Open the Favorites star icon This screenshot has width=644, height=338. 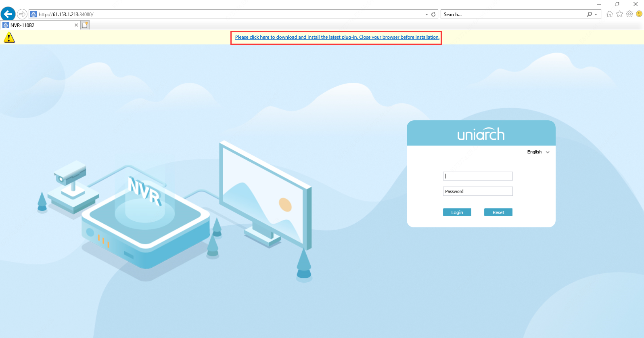620,14
